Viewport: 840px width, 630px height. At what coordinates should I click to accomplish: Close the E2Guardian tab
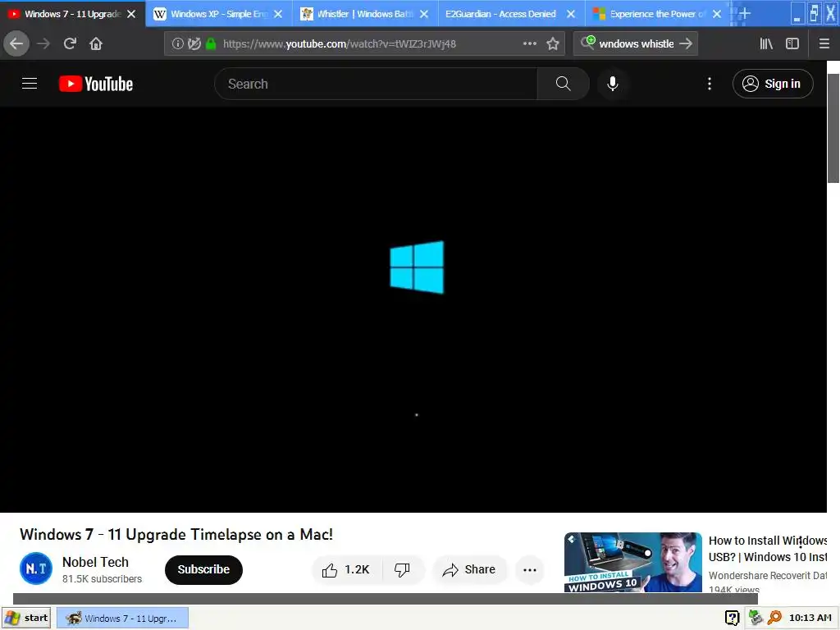pyautogui.click(x=571, y=14)
